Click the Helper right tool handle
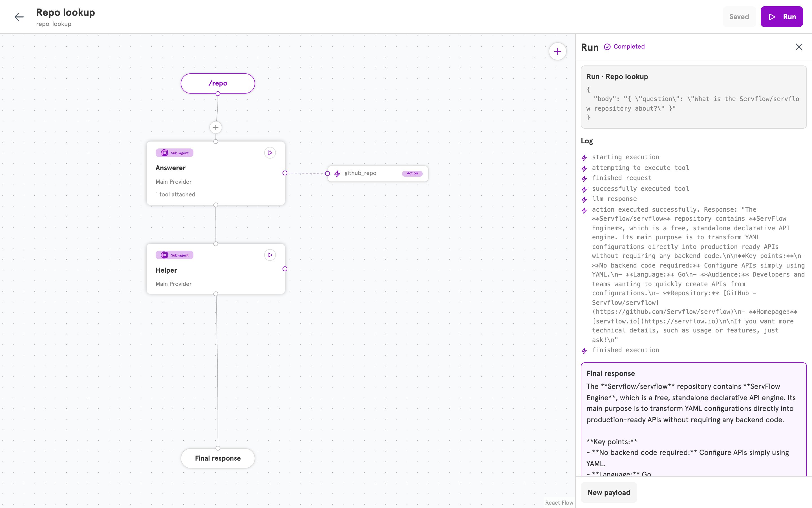This screenshot has width=812, height=508. tap(285, 269)
